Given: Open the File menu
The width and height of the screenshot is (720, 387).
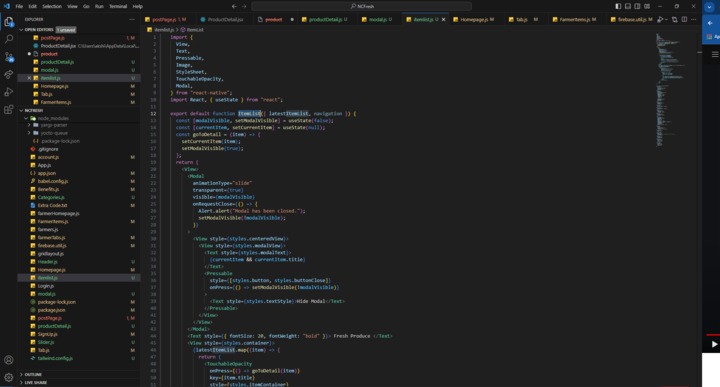Looking at the screenshot, I should 19,6.
